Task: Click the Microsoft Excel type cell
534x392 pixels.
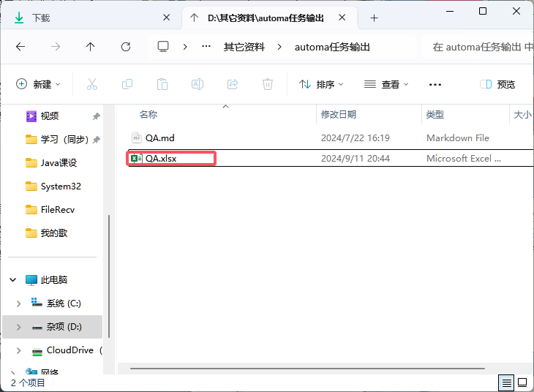Action: click(464, 159)
